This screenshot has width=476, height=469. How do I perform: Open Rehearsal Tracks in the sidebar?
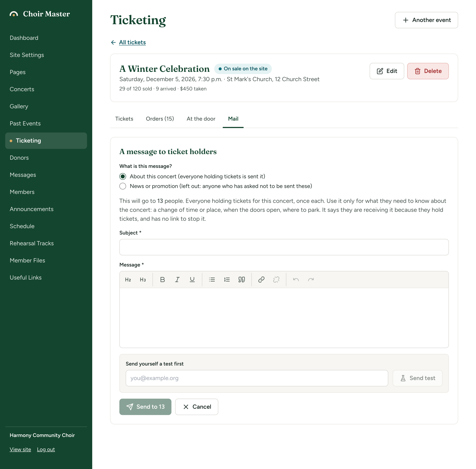(46, 243)
